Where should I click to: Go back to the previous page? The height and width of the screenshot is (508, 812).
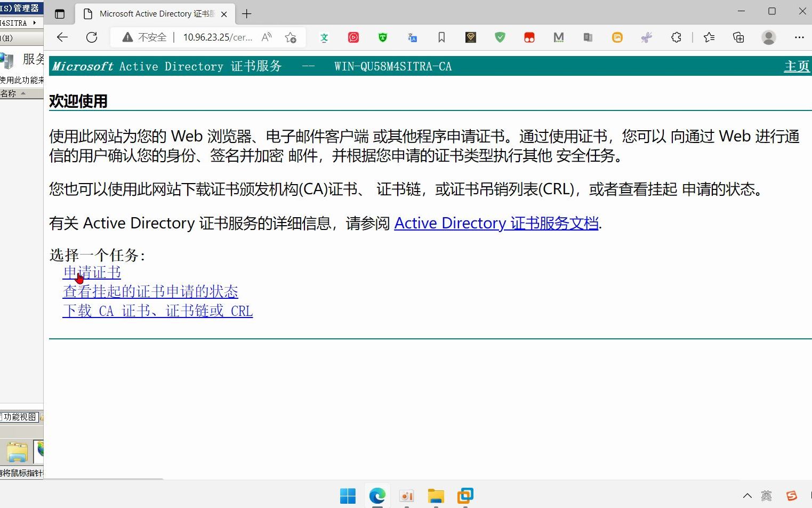(62, 37)
